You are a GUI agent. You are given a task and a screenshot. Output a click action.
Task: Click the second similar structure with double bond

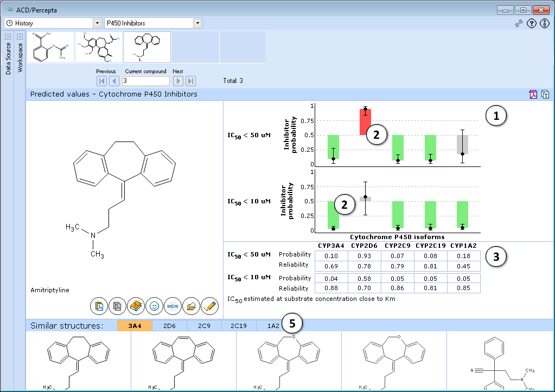coord(183,361)
